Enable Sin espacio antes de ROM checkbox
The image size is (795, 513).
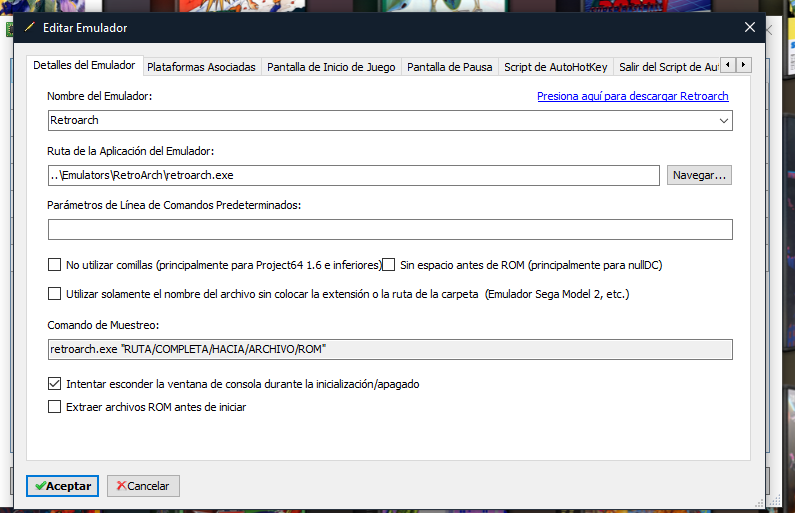[x=388, y=265]
